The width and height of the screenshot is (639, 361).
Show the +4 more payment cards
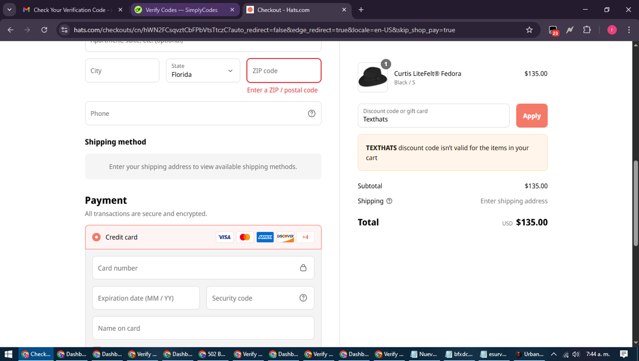[305, 237]
